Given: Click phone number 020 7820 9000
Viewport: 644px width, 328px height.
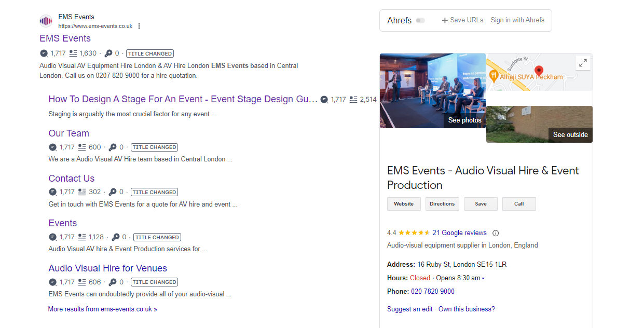Looking at the screenshot, I should tap(433, 292).
